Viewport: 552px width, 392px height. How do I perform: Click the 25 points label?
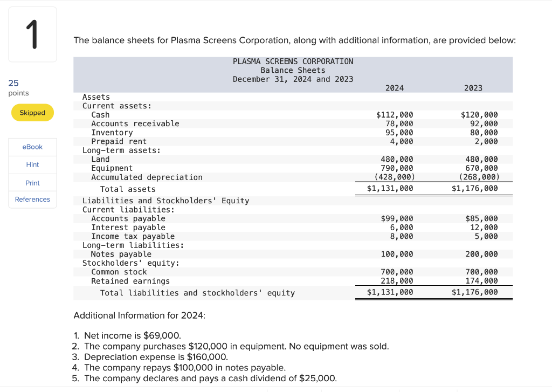[x=13, y=84]
